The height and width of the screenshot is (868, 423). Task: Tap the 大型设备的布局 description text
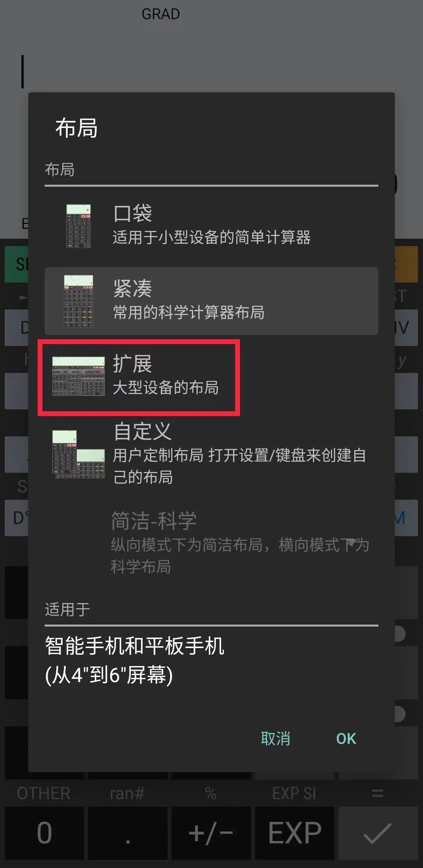(x=166, y=387)
